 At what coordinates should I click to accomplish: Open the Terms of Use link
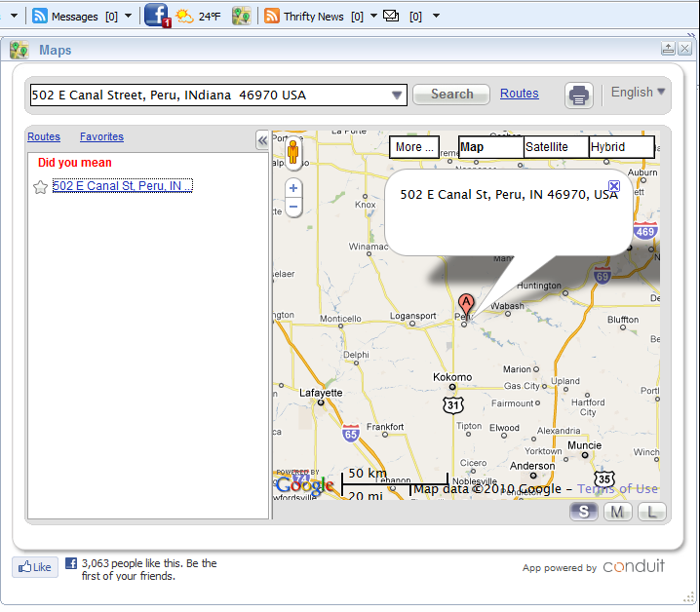click(617, 489)
